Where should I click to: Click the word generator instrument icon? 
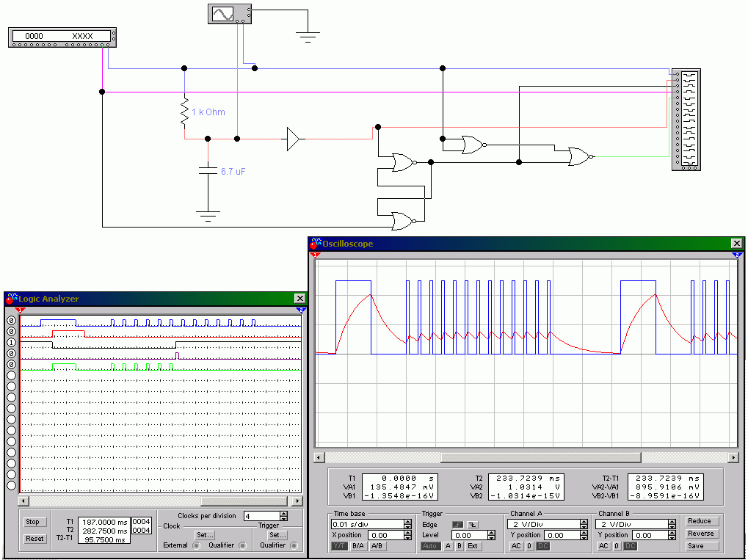[x=62, y=37]
